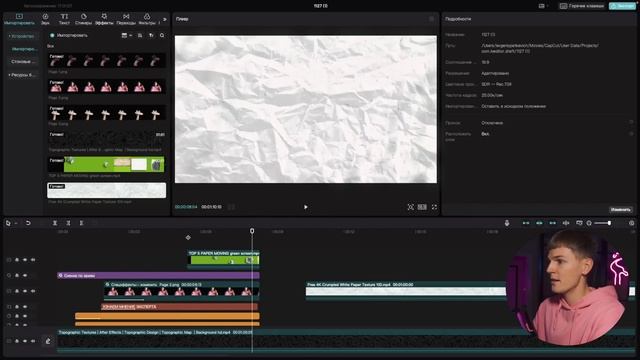This screenshot has width=640, height=360.
Task: Lock the red text track
Action: pyautogui.click(x=17, y=307)
